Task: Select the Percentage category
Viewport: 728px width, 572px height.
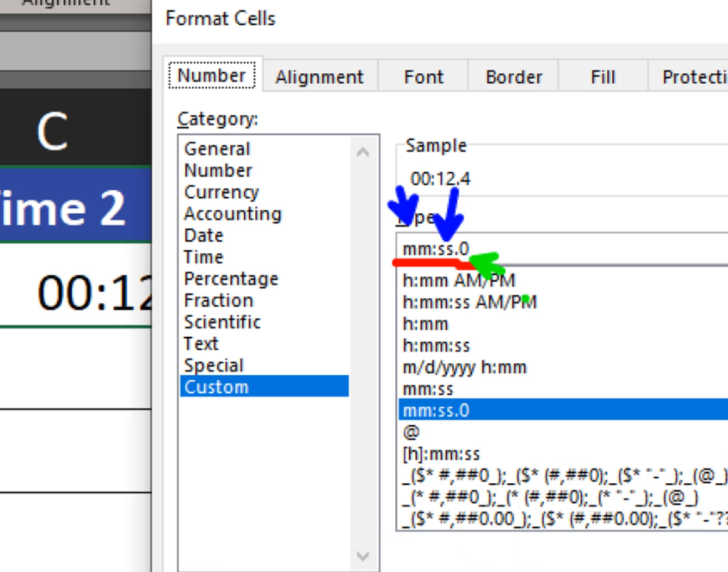Action: (x=230, y=279)
